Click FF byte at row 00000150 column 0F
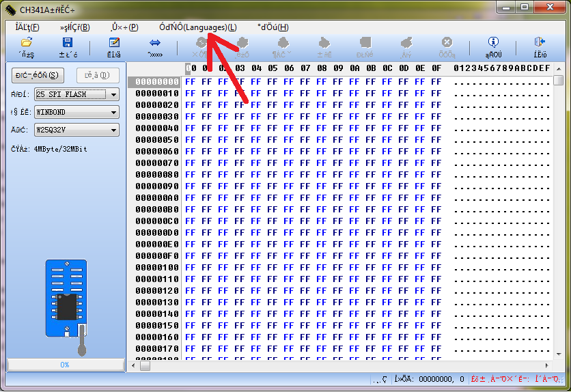Image resolution: width=571 pixels, height=392 pixels. pyautogui.click(x=436, y=326)
